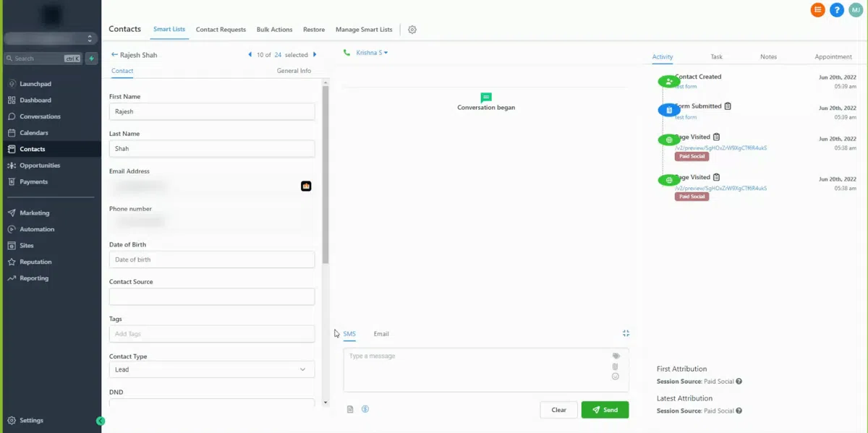
Task: Open message templates document icon
Action: pyautogui.click(x=350, y=409)
